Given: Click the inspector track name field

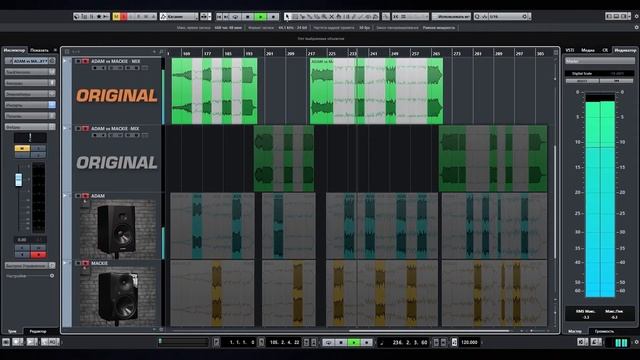Looking at the screenshot, I should pos(30,61).
